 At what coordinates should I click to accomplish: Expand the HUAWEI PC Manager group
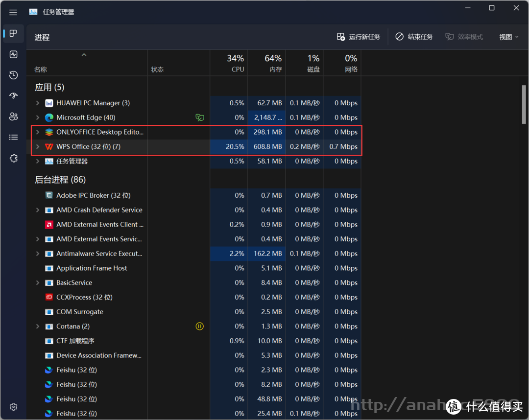click(37, 103)
